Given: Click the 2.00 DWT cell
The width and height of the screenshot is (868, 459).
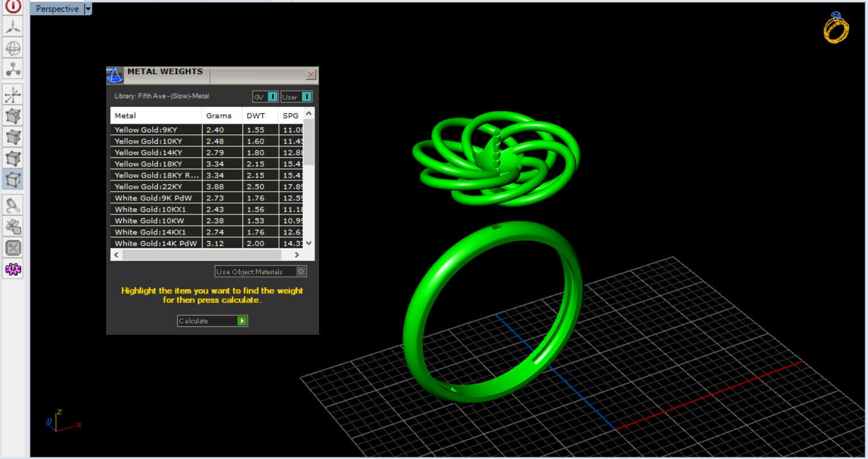Looking at the screenshot, I should 260,243.
